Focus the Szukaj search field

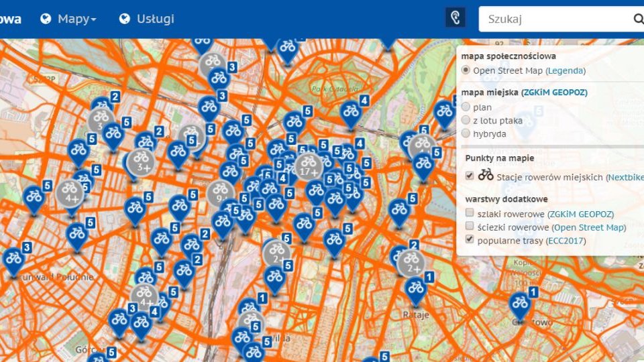tap(553, 19)
